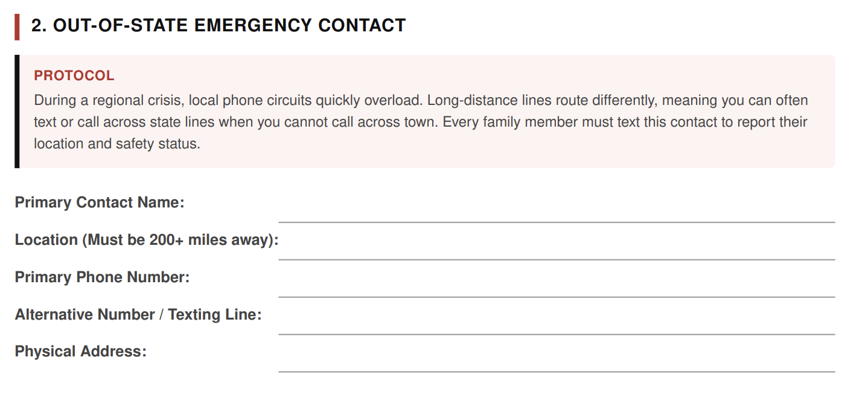Click the Location (Must be 200+ miles away) label
This screenshot has width=868, height=398.
[147, 240]
